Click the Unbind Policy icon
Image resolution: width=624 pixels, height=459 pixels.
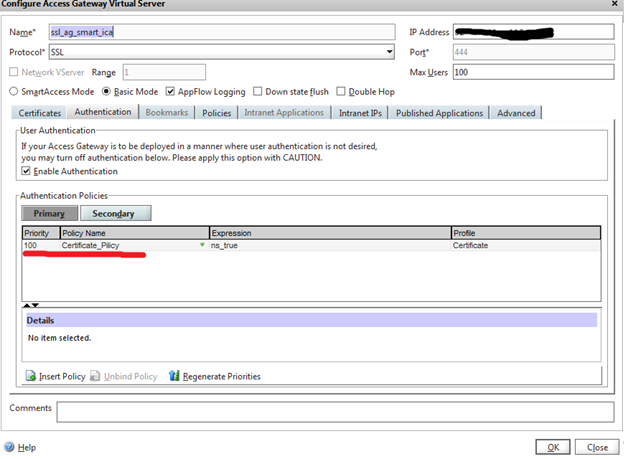95,375
